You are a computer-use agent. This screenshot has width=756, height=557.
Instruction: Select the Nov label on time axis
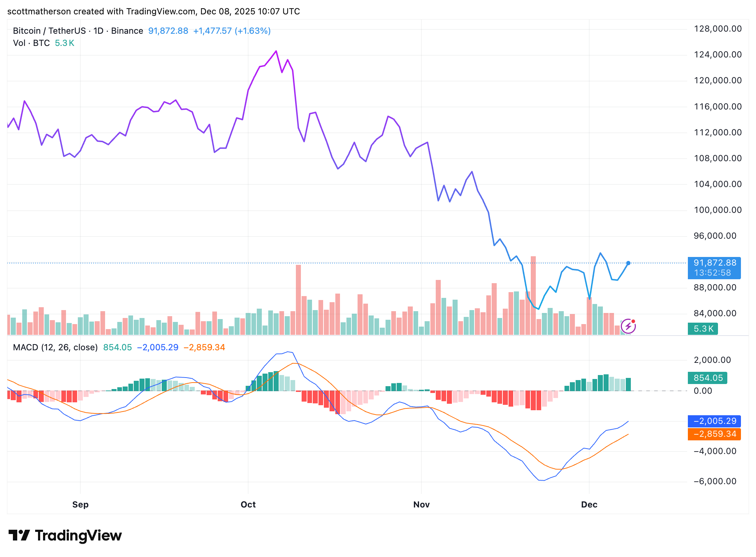click(x=421, y=505)
